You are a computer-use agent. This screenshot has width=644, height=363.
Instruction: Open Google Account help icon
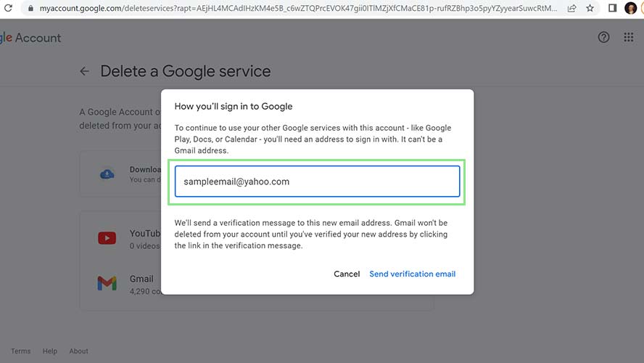[603, 38]
